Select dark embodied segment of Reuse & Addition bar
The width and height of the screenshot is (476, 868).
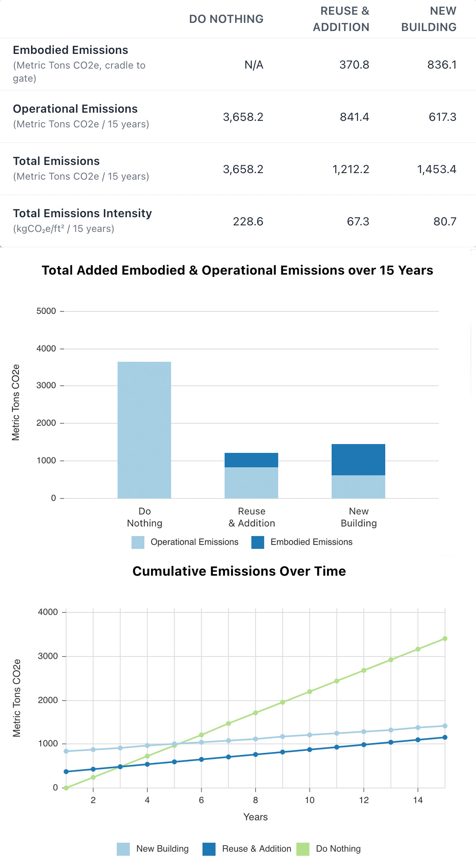point(251,460)
